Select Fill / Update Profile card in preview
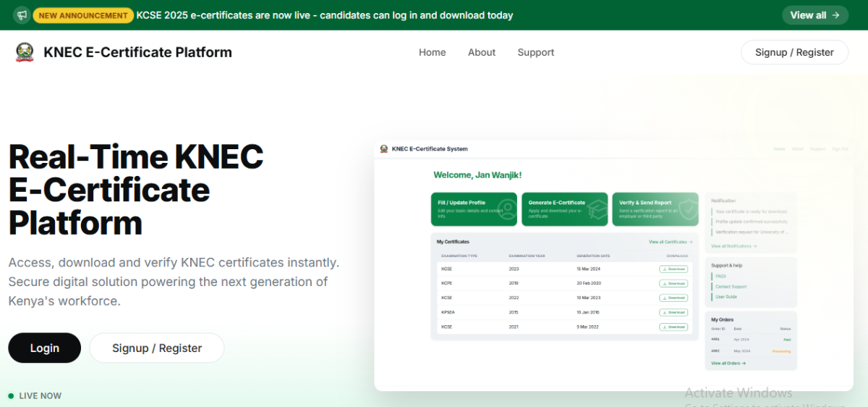868x407 pixels. pyautogui.click(x=474, y=209)
